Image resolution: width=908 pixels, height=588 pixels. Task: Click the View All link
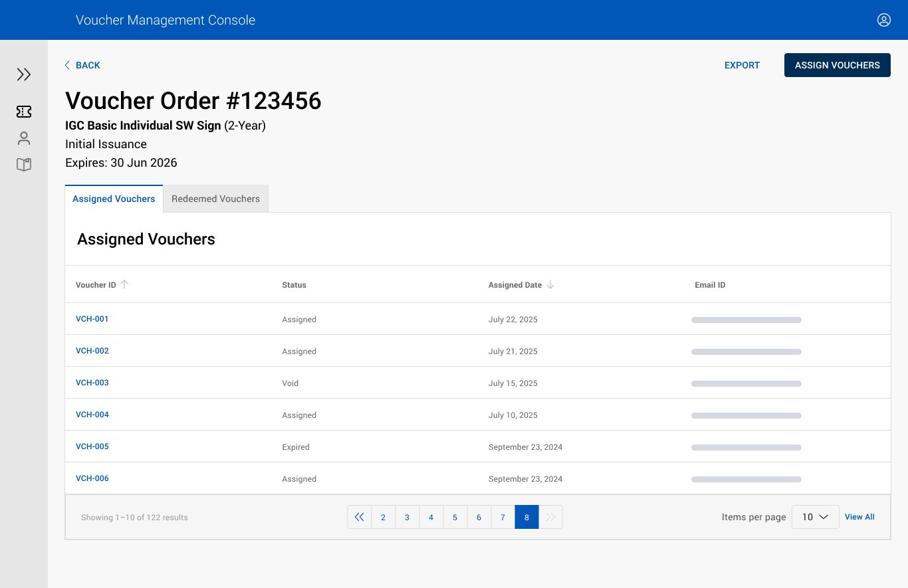(x=859, y=517)
